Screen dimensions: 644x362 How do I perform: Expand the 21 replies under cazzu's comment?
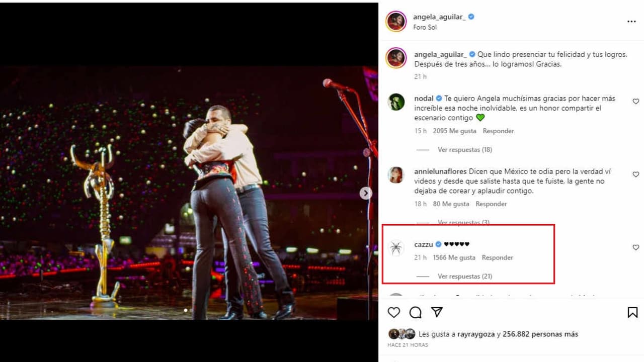[465, 276]
